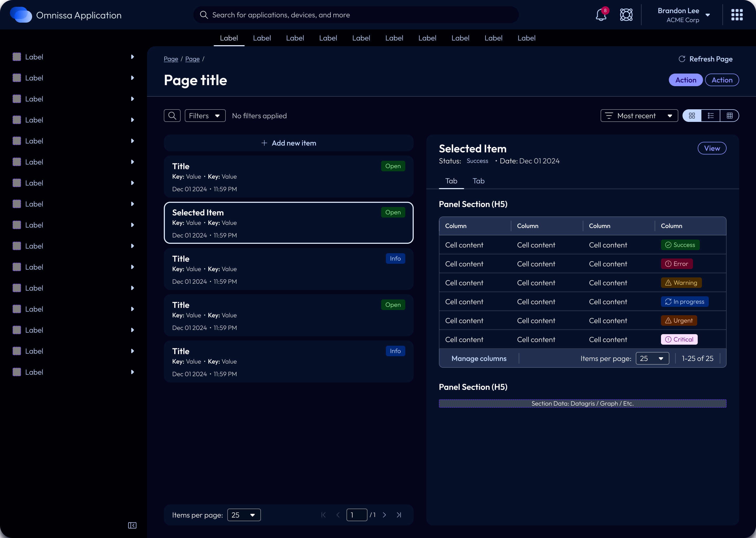Open the notifications bell
This screenshot has width=756, height=538.
(x=600, y=14)
